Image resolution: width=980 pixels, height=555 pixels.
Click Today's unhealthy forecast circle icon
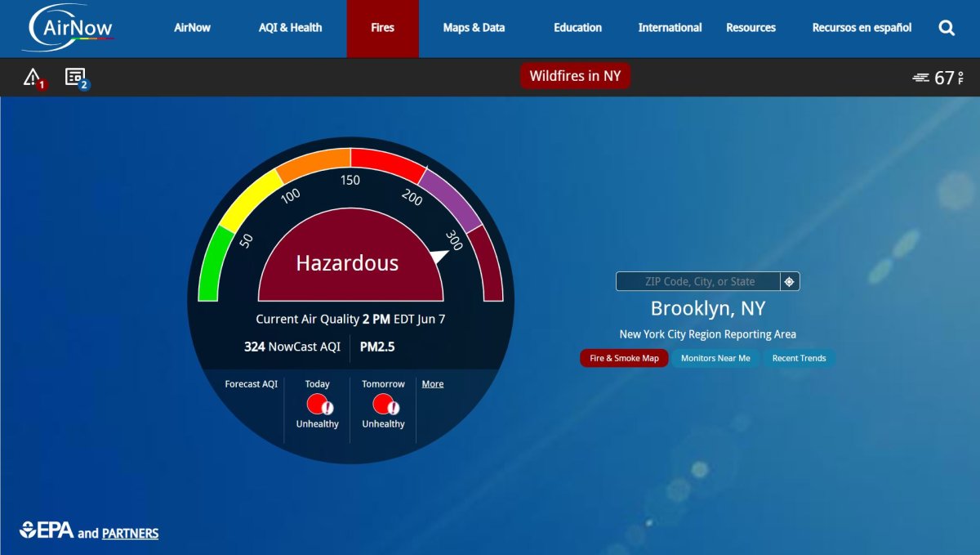(x=318, y=404)
